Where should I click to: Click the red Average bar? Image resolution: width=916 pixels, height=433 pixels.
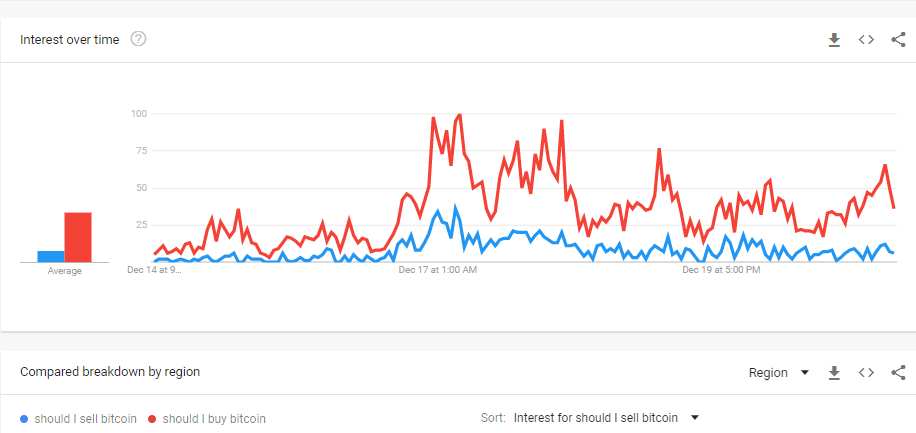[x=78, y=237]
